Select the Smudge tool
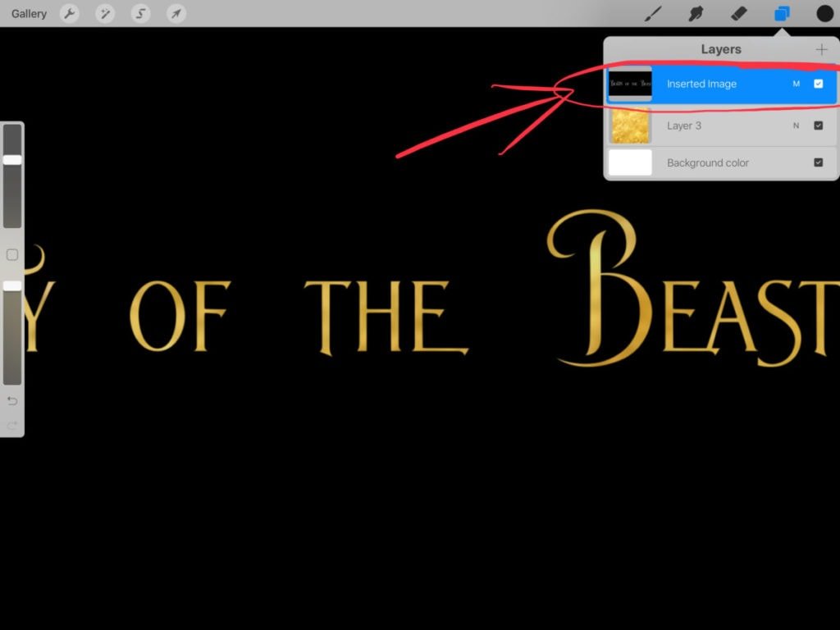 coord(696,14)
